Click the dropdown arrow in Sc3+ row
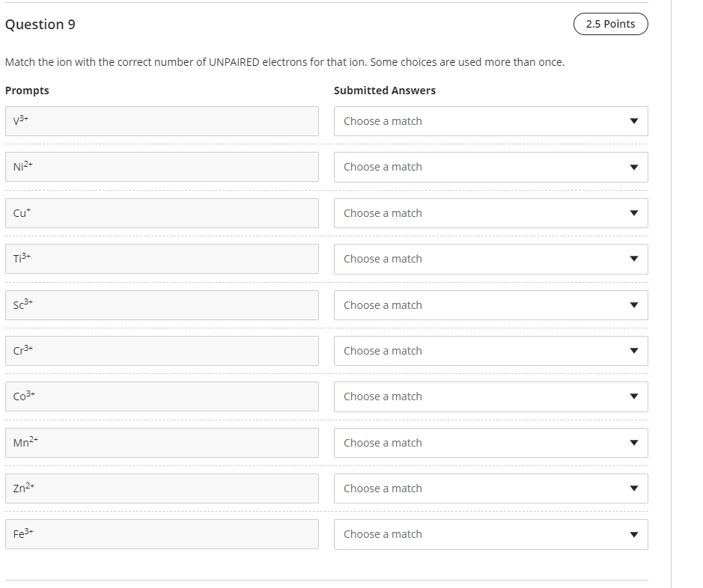 tap(633, 305)
